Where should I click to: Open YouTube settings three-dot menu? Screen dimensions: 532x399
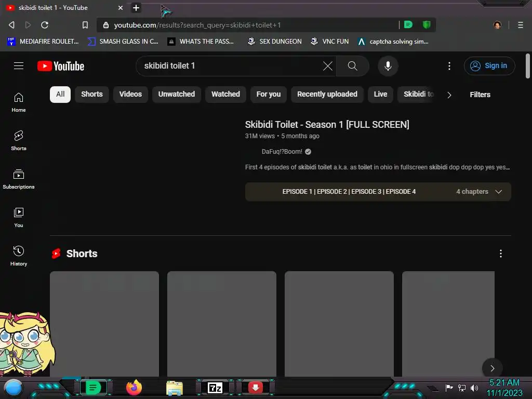pos(449,66)
